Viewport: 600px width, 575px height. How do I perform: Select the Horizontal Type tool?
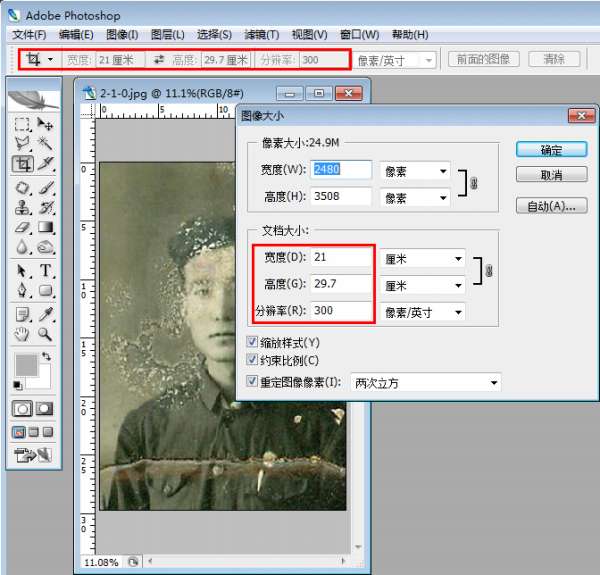pyautogui.click(x=46, y=271)
